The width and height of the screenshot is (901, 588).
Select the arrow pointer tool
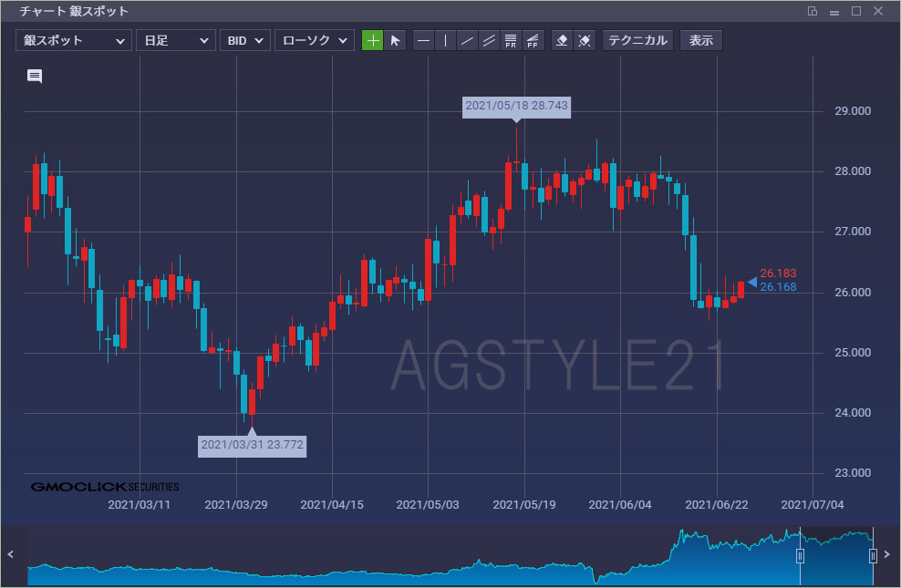395,40
